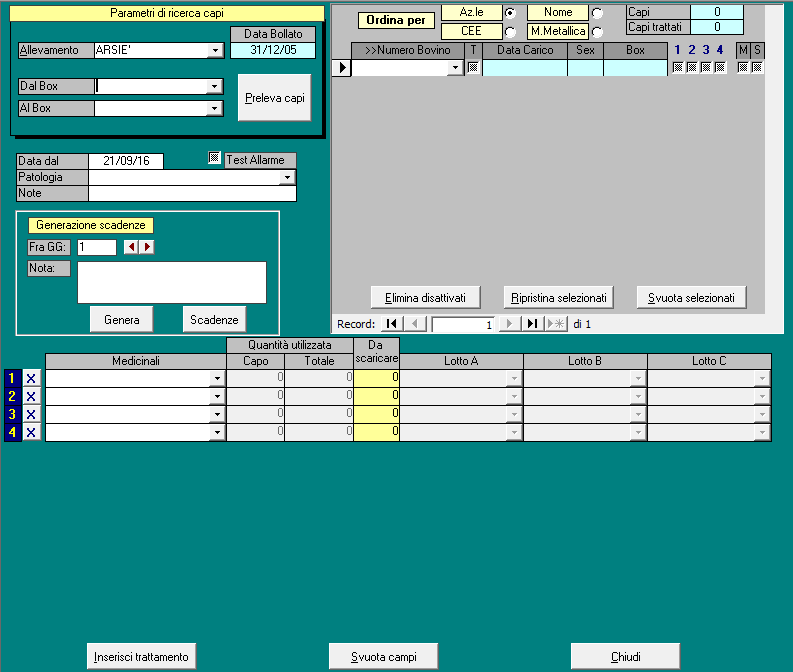This screenshot has height=672, width=793.
Task: Expand the Numero Bovino combo box
Action: coord(457,68)
